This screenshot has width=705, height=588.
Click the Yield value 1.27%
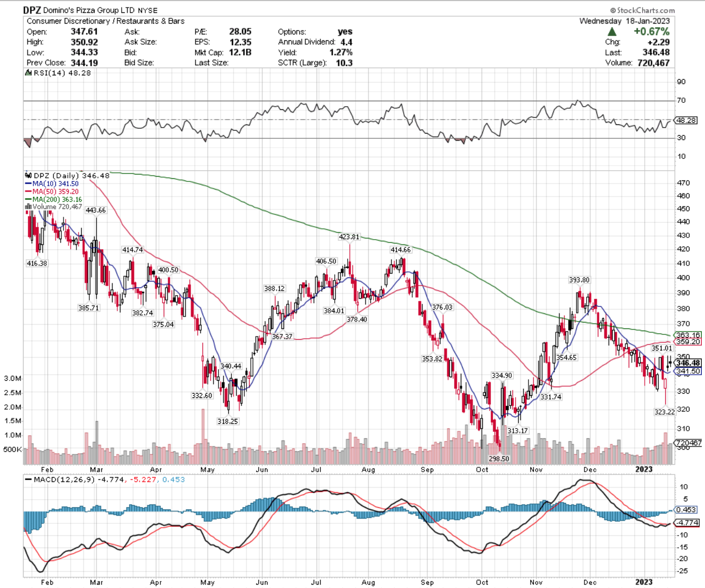(x=341, y=52)
